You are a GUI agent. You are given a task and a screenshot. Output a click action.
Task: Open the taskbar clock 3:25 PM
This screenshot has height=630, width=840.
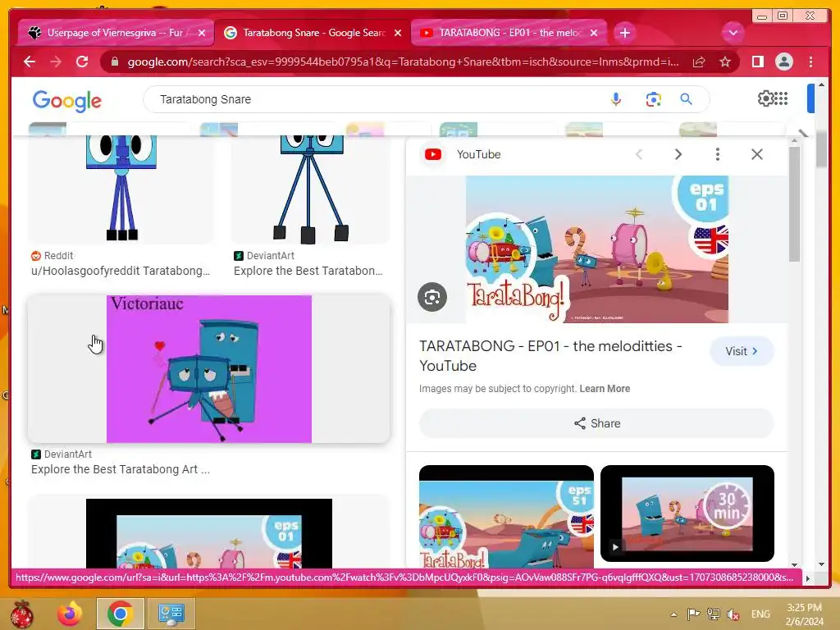[804, 614]
